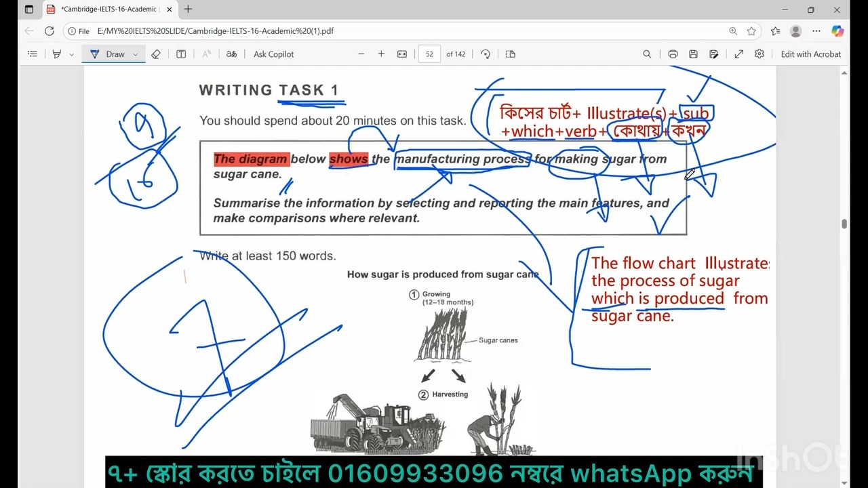This screenshot has width=868, height=488.
Task: Select the Erase tool
Action: (156, 54)
